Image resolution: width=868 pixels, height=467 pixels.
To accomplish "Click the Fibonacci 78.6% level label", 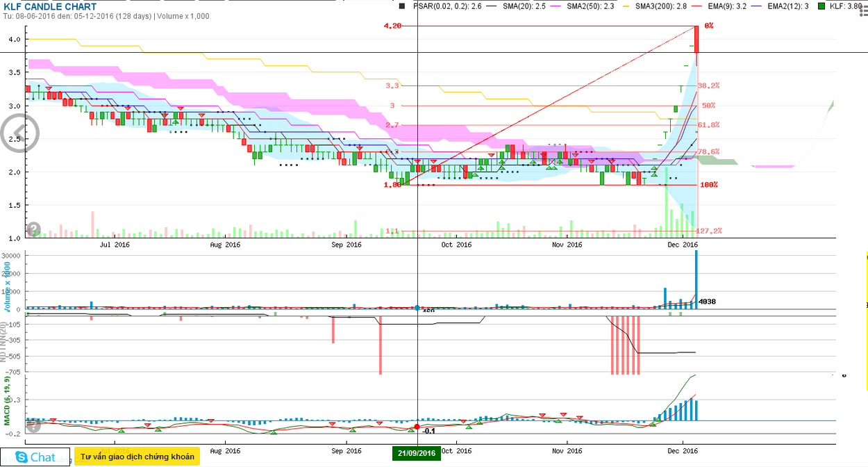I will pos(708,151).
